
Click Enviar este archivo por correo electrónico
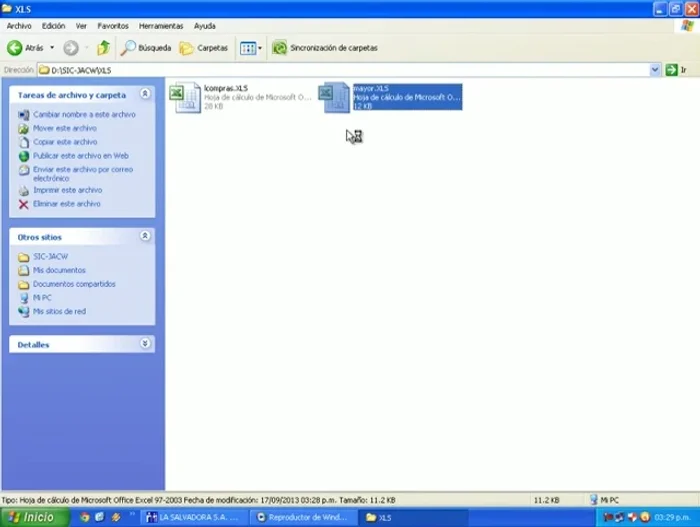[83, 174]
